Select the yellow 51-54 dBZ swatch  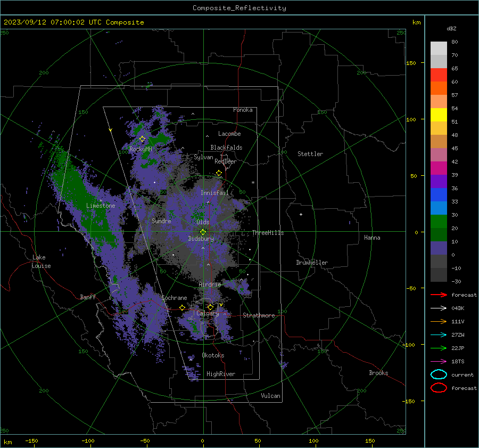click(439, 115)
